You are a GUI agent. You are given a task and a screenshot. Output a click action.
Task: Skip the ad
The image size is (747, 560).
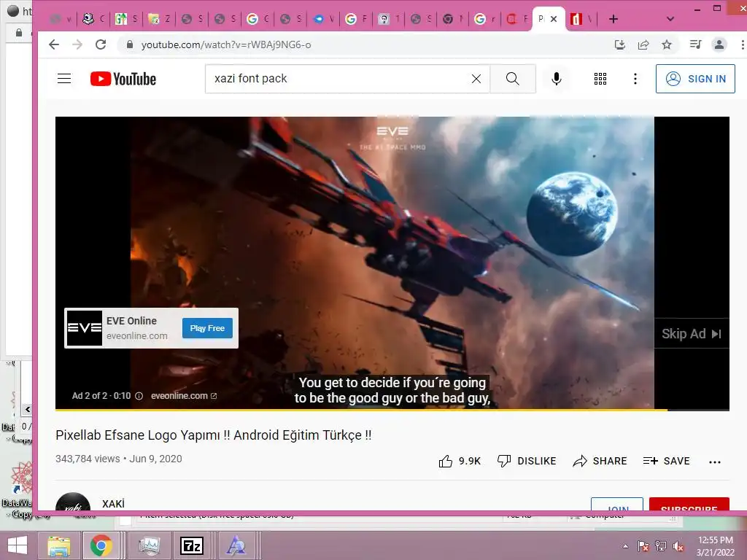tap(692, 334)
